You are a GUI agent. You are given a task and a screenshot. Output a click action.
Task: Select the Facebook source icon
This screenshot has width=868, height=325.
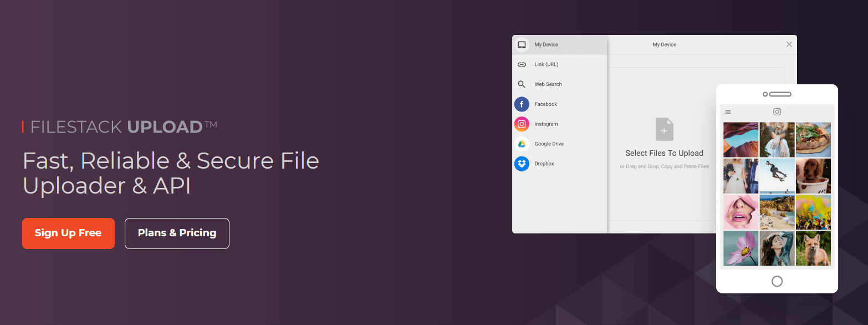(522, 104)
